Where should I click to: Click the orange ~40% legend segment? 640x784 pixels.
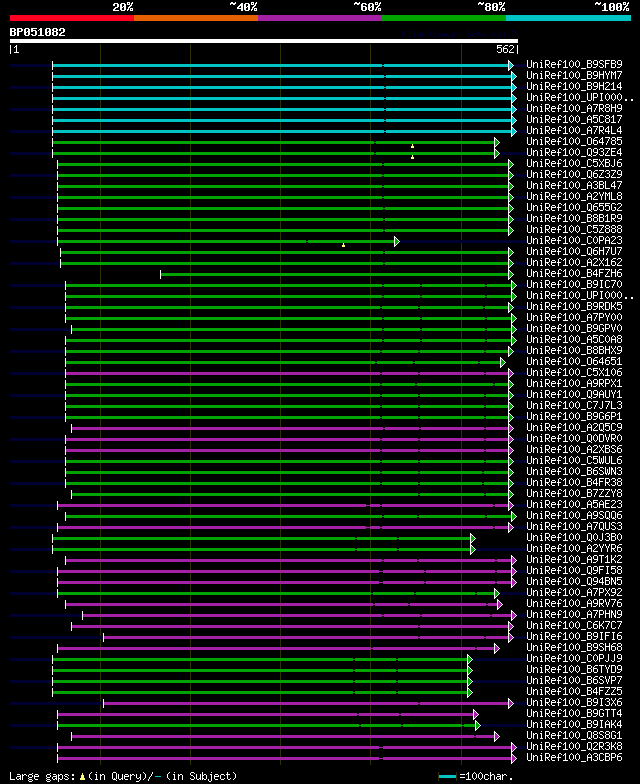click(x=196, y=18)
